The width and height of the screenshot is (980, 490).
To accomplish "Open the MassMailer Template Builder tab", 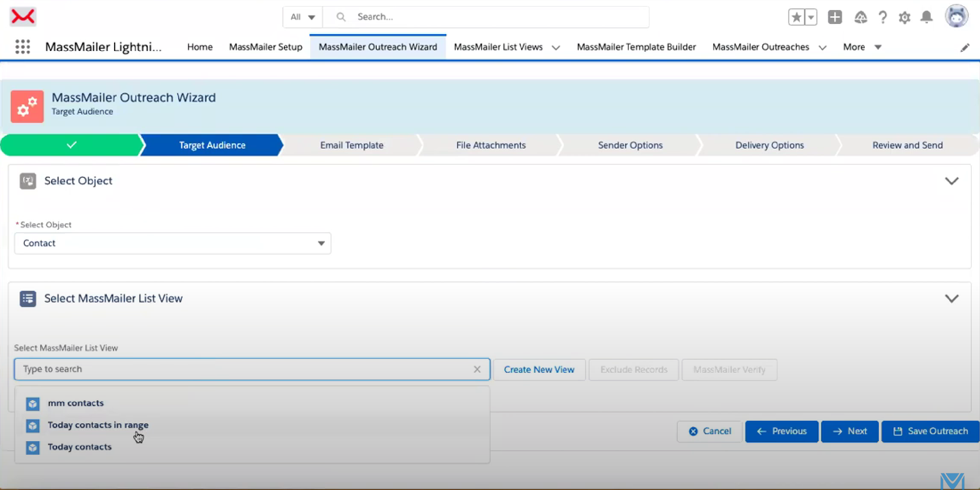I will (x=636, y=47).
